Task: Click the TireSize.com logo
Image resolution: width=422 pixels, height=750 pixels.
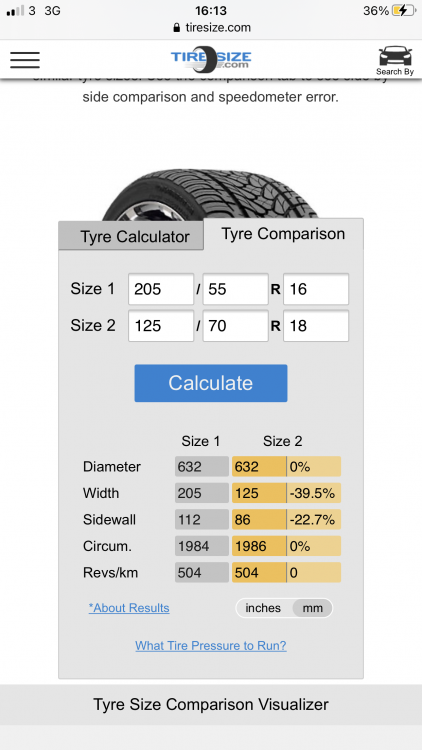Action: point(211,59)
